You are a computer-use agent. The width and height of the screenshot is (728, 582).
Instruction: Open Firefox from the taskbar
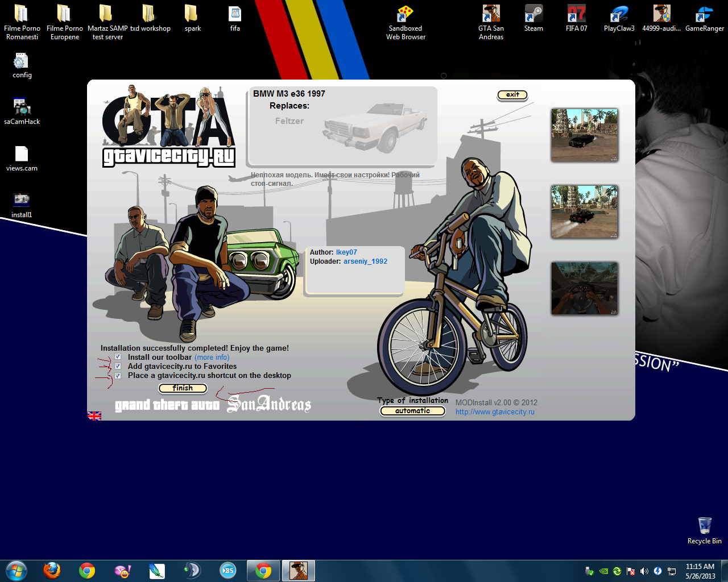52,571
